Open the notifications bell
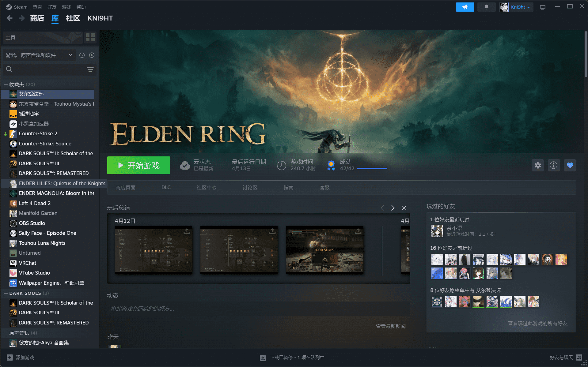Image resolution: width=588 pixels, height=367 pixels. tap(486, 7)
